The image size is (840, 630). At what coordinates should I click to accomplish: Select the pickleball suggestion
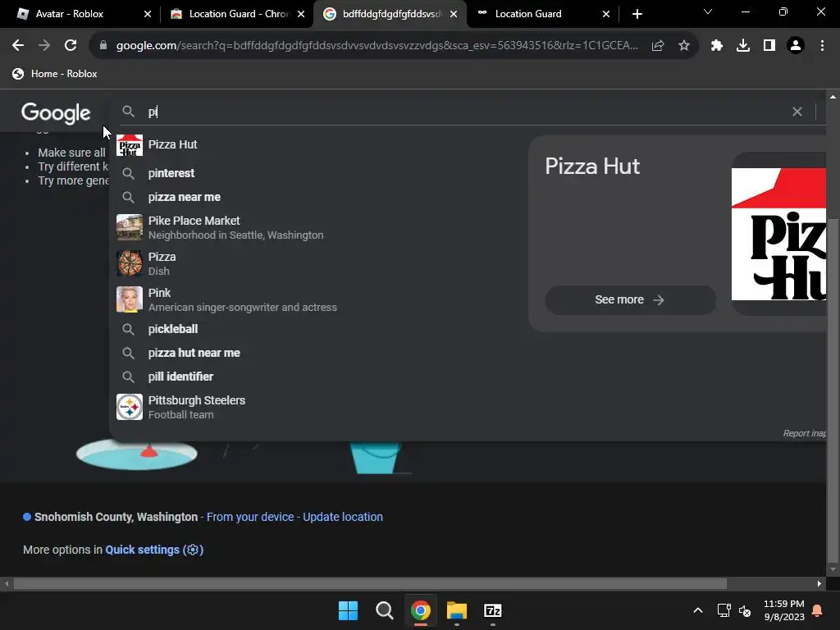tap(316, 329)
